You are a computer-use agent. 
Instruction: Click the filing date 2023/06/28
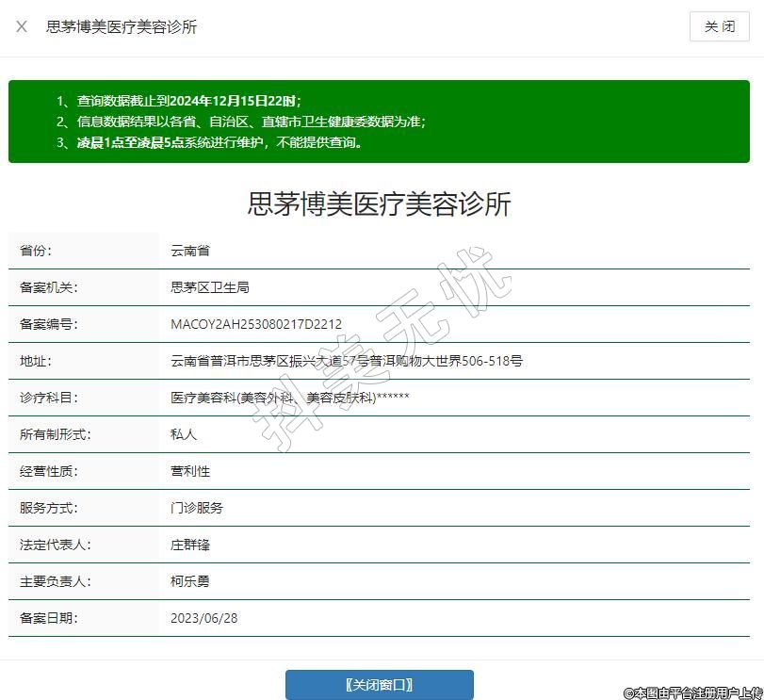(x=204, y=618)
